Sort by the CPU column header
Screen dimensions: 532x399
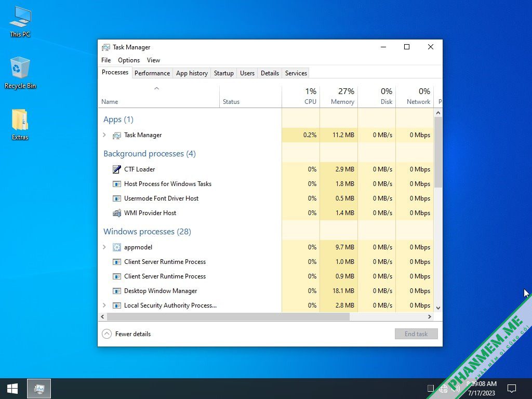pos(301,96)
